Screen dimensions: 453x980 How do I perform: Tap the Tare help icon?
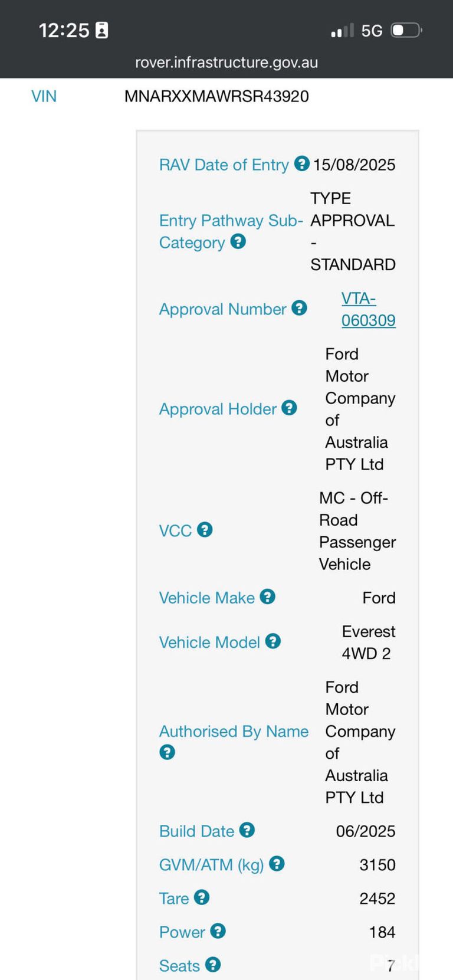[202, 897]
